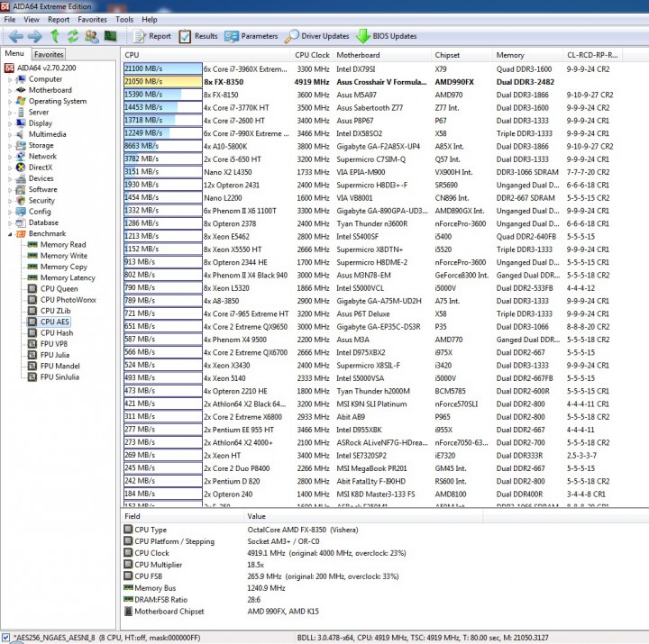Click the Forward arrow toolbar icon
649x644 pixels.
[x=35, y=36]
